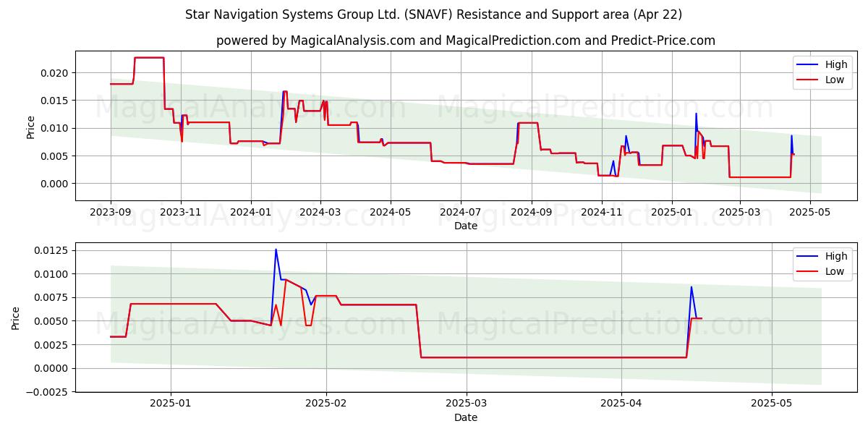Click the 2024-07 tick label on top chart
Screen dimensions: 868x434
point(461,213)
